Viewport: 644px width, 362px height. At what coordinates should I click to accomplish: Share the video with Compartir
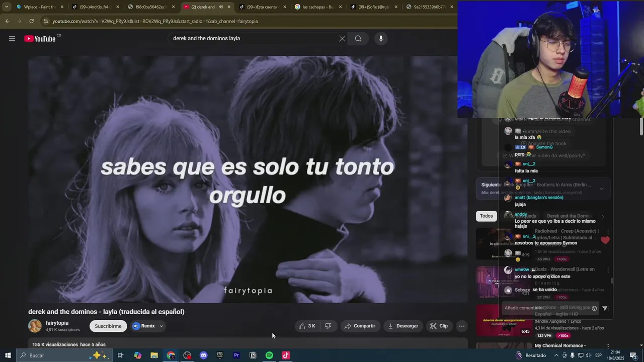click(360, 326)
